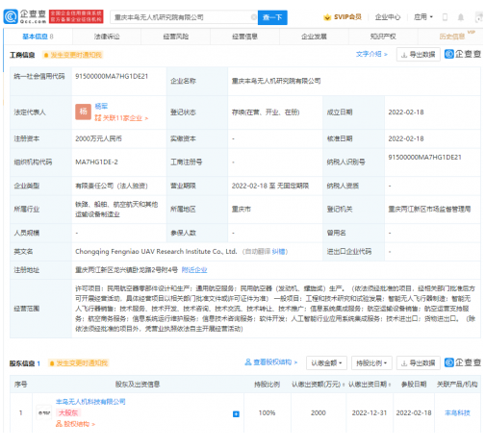Open the 关联11家企业 link

point(121,118)
